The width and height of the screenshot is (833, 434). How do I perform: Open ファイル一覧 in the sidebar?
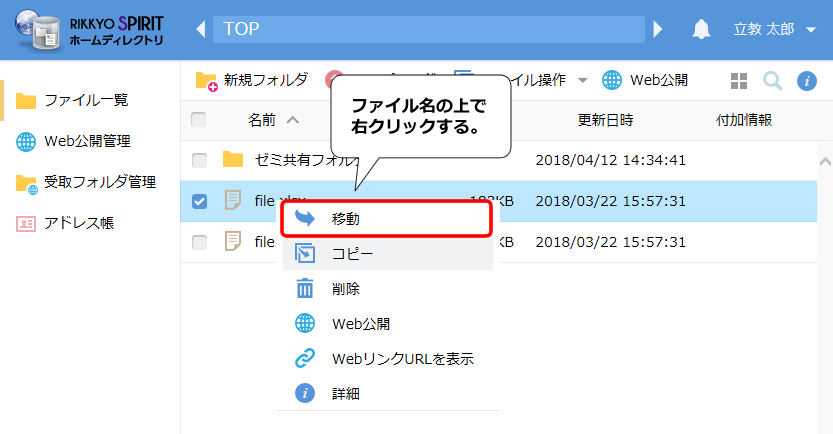coord(72,100)
